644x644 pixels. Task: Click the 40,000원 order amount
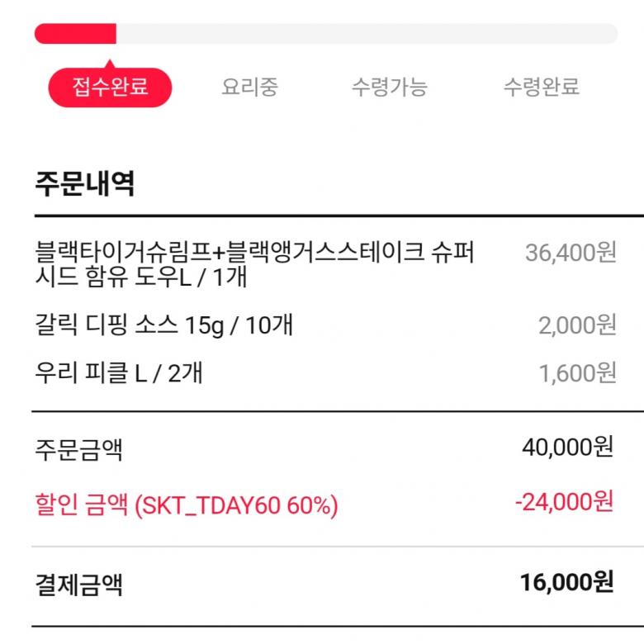tap(567, 447)
